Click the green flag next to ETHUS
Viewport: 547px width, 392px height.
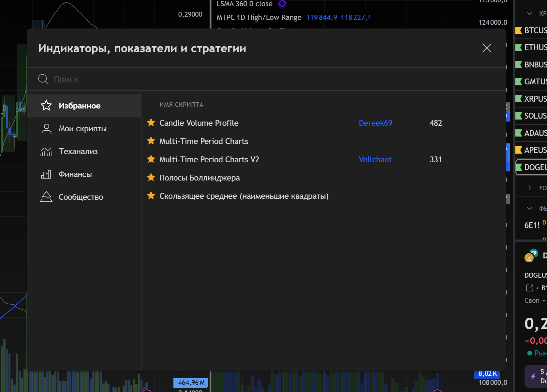[x=519, y=47]
